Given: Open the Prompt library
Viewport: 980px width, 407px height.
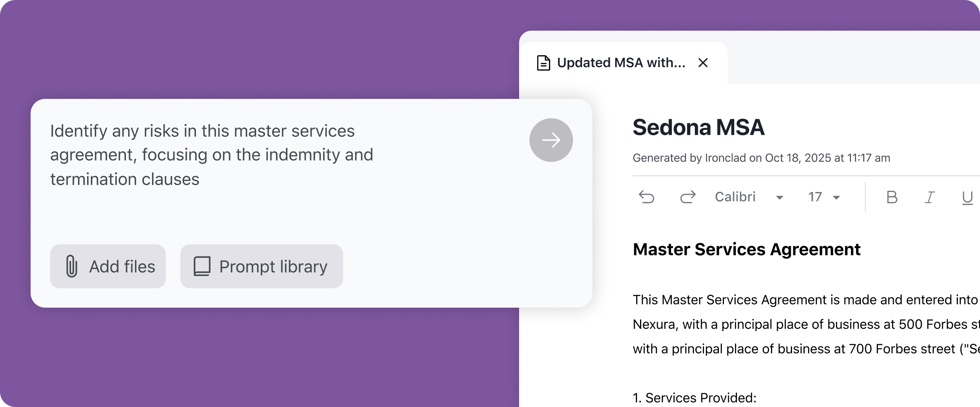Looking at the screenshot, I should pyautogui.click(x=261, y=266).
